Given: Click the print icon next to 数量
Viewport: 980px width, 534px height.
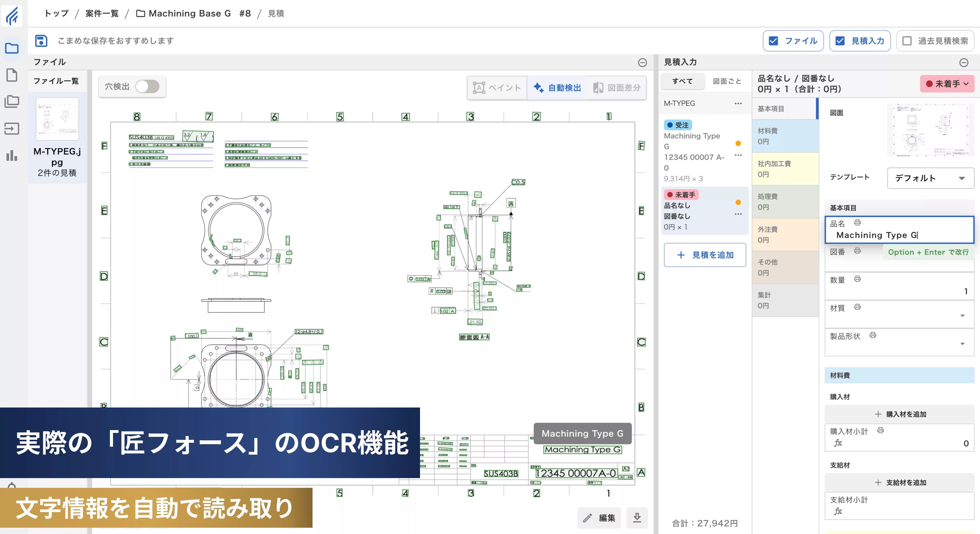Looking at the screenshot, I should (x=857, y=279).
